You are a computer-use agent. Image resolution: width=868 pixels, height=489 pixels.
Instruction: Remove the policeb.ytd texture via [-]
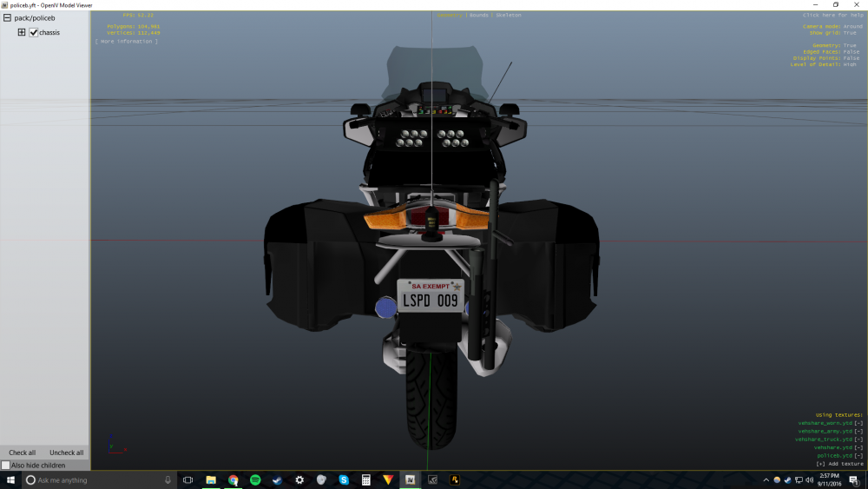(x=858, y=456)
